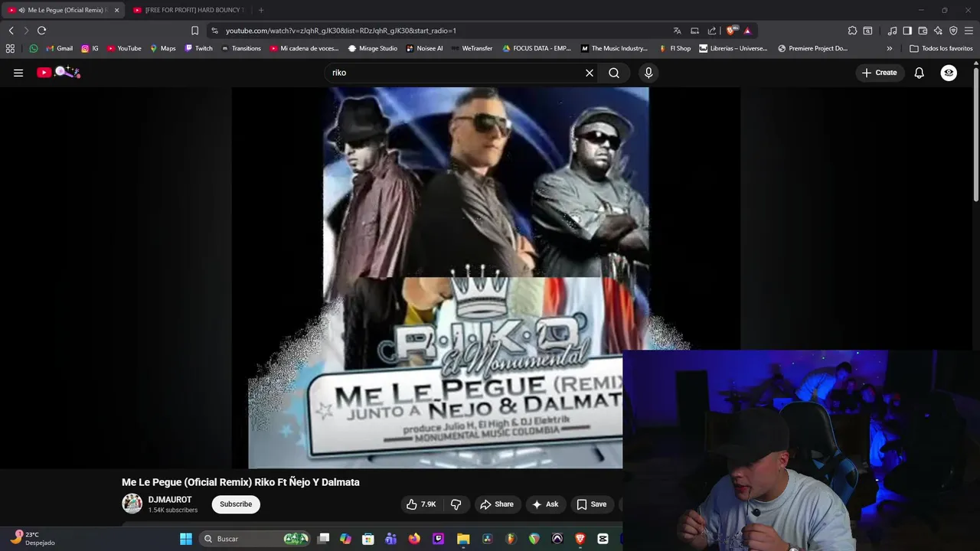
Task: Click the search box containing riko
Action: coord(456,73)
